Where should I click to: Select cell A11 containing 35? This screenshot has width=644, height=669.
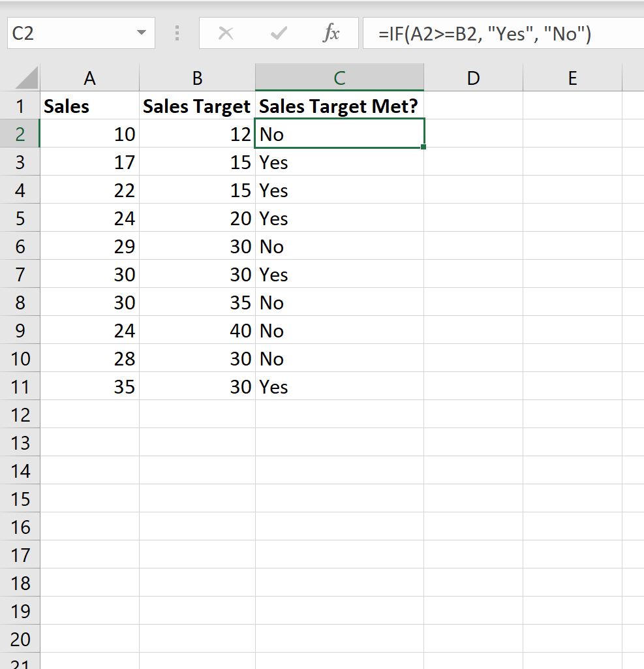tap(89, 386)
